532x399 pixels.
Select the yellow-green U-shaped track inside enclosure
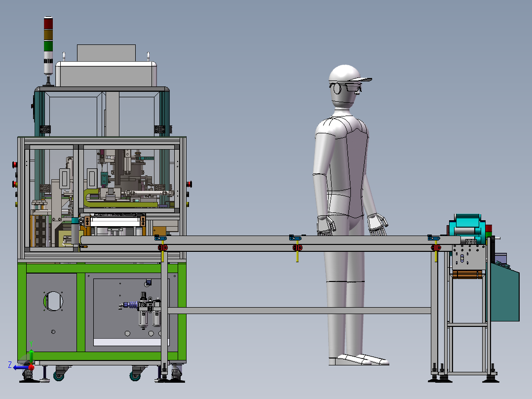pos(119,199)
